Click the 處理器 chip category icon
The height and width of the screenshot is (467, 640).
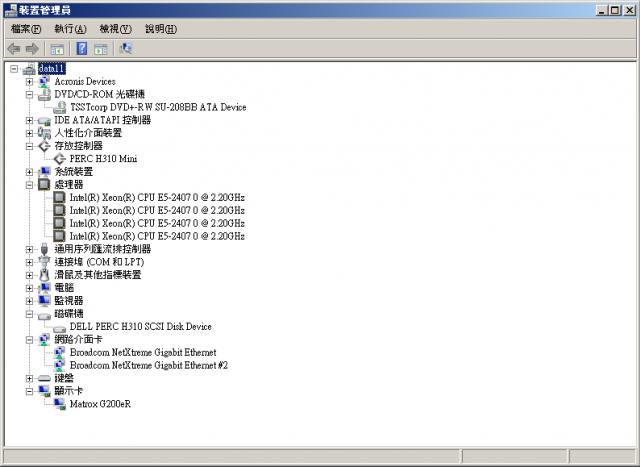pyautogui.click(x=44, y=185)
